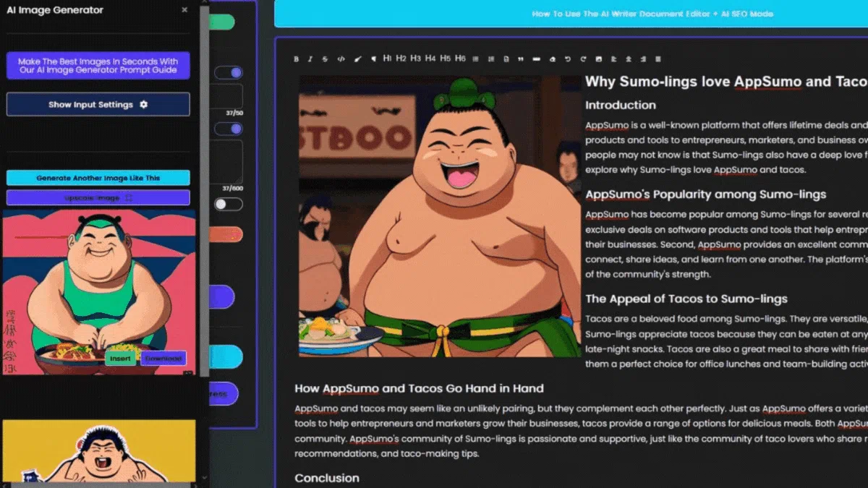Click heading How AppSumo and Tacos Go Hand in Hand

[419, 388]
